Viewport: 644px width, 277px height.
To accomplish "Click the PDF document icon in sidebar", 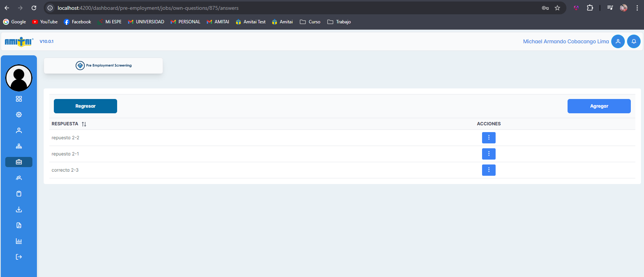I will (x=19, y=225).
